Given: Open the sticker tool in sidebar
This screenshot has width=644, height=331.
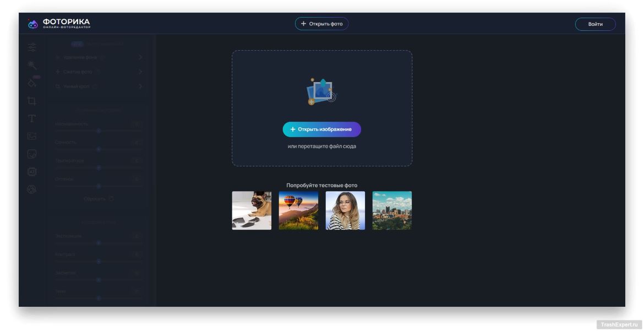Looking at the screenshot, I should pos(32,154).
